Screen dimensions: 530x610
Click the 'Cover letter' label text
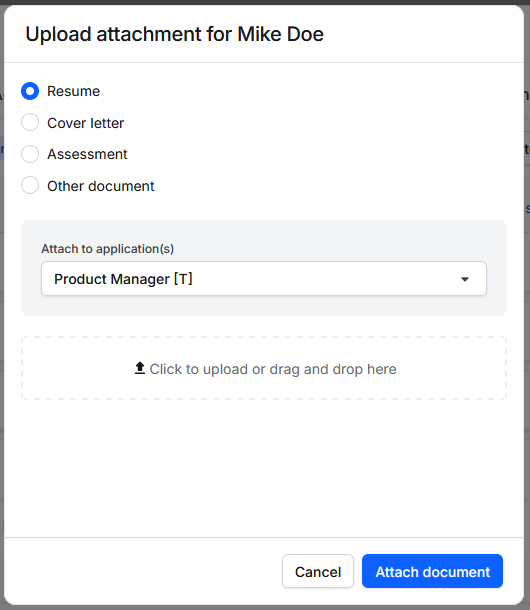pos(86,123)
